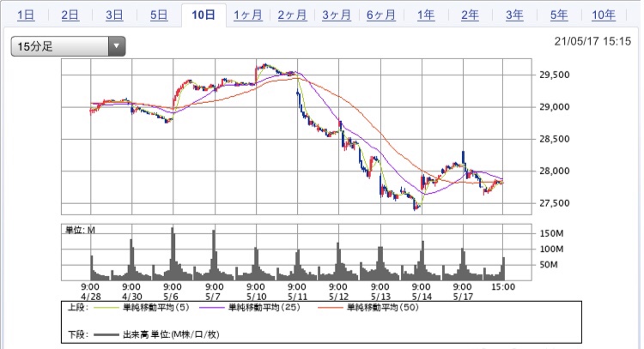Image resolution: width=644 pixels, height=349 pixels.
Task: Click the 単純移動平均(50) legend entry
Action: point(382,308)
